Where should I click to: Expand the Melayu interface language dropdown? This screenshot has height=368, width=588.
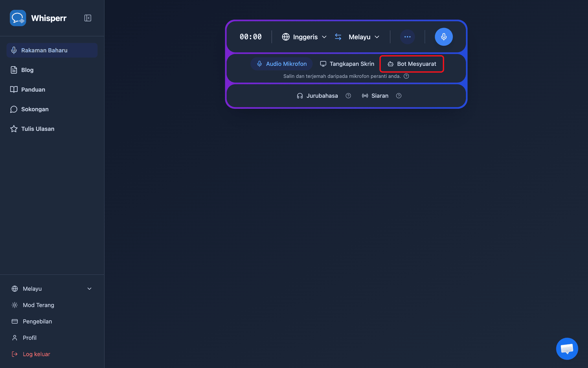tap(52, 289)
